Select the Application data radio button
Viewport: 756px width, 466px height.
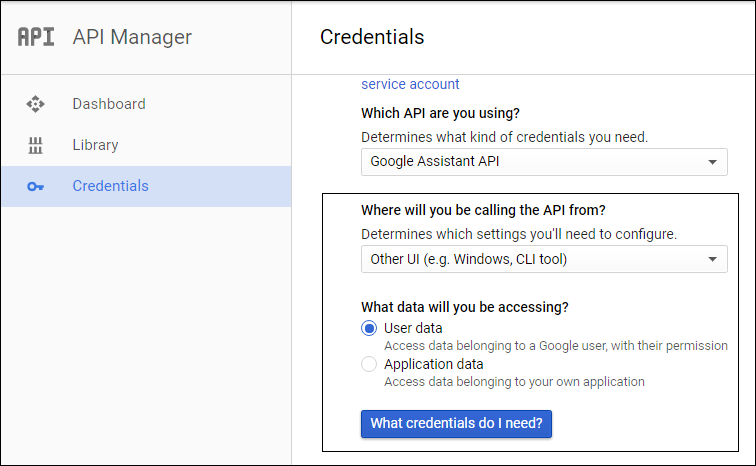click(369, 364)
